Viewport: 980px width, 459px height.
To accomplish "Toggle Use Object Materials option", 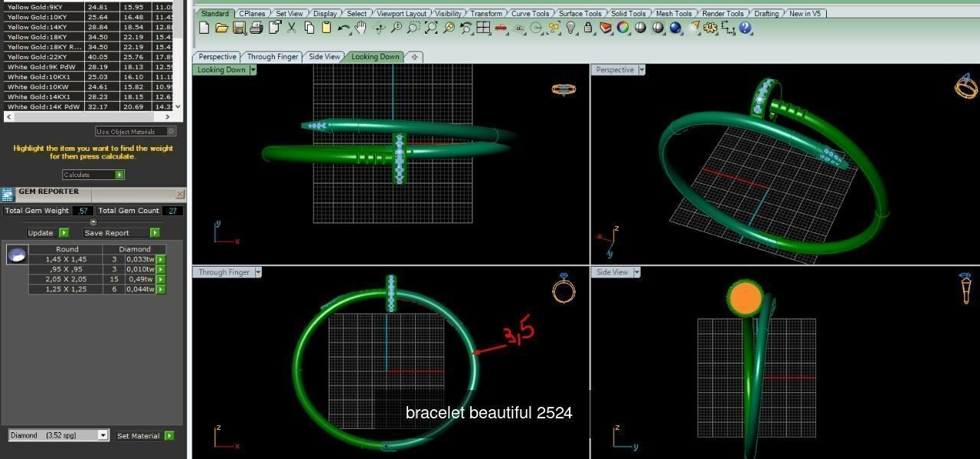I will 136,131.
